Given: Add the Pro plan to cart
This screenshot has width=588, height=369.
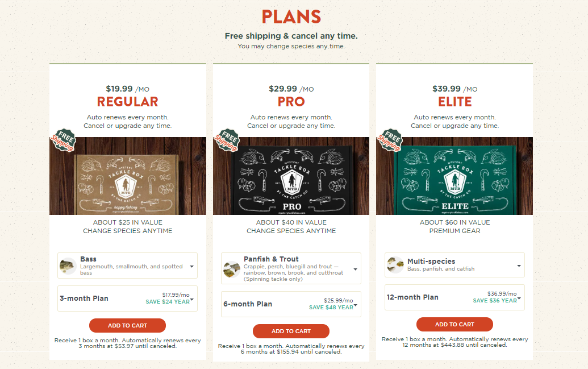Looking at the screenshot, I should (x=291, y=331).
